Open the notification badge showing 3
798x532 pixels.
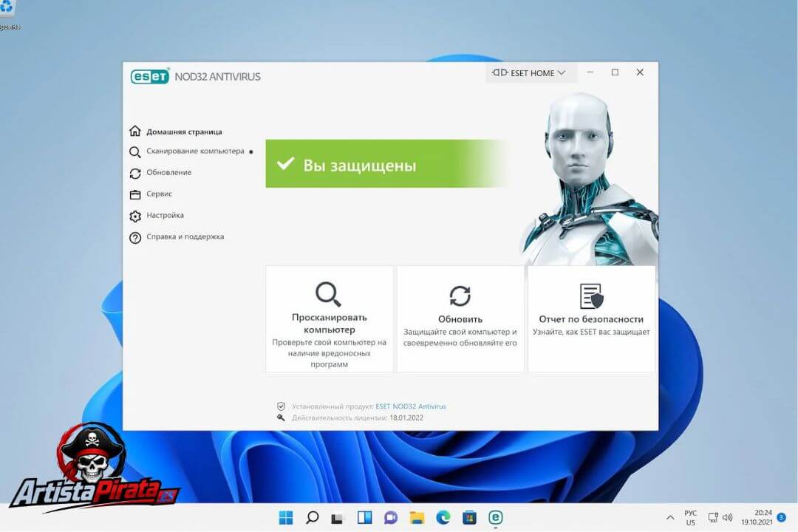(782, 517)
